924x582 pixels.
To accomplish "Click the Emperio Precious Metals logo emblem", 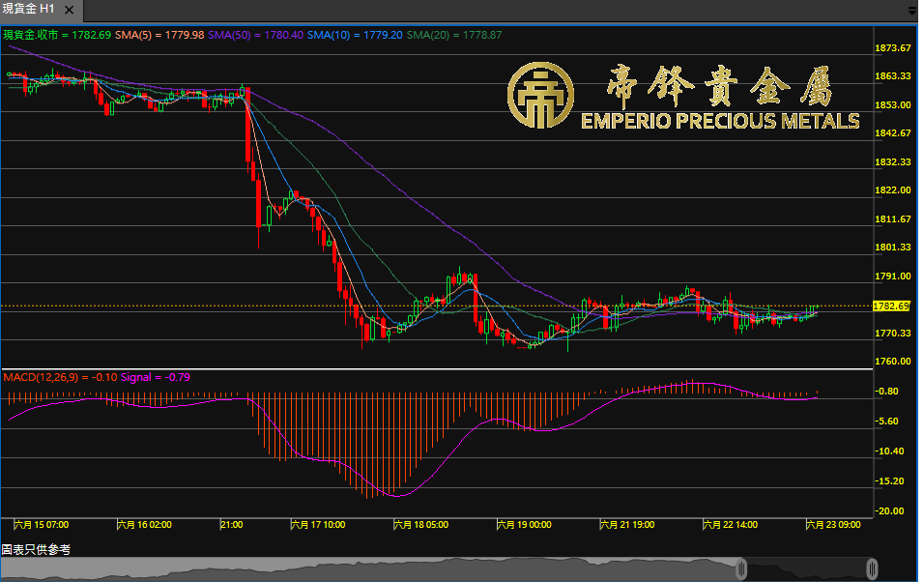I will click(540, 96).
